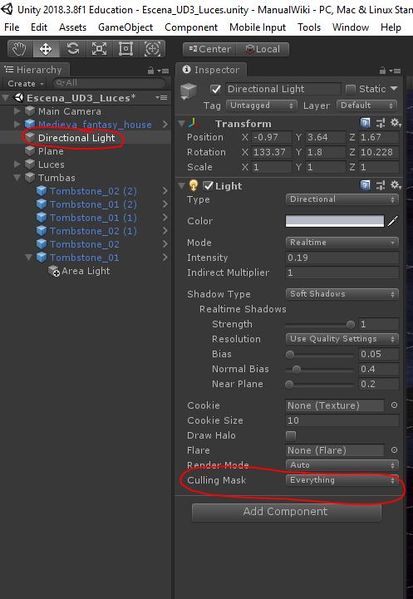Open the File menu
The width and height of the screenshot is (413, 599).
pos(11,28)
